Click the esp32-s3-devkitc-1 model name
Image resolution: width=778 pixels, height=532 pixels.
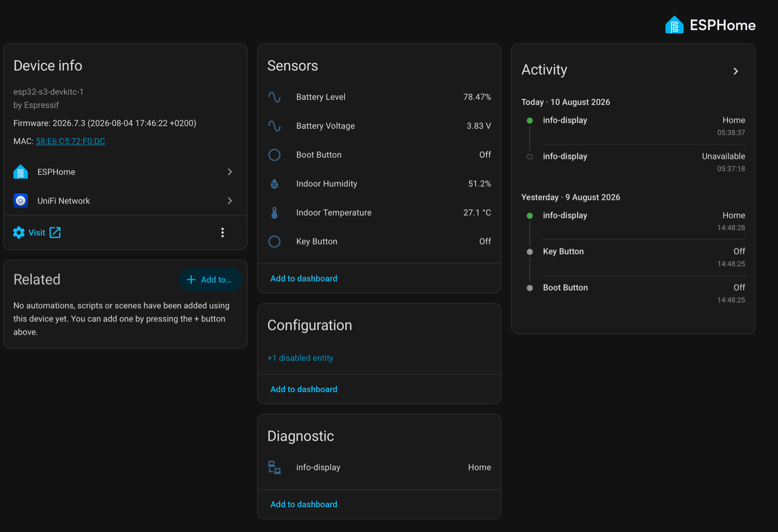[48, 92]
